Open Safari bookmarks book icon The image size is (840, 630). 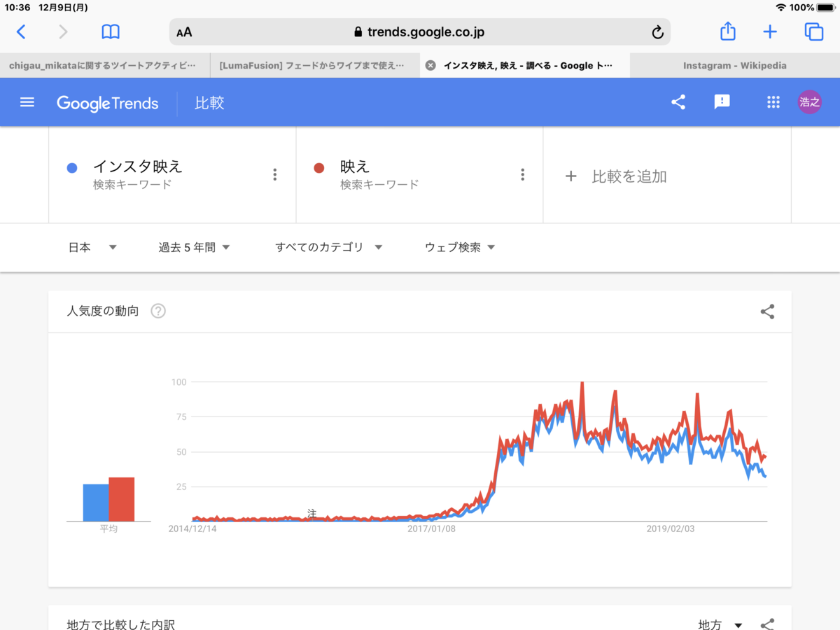click(x=111, y=31)
